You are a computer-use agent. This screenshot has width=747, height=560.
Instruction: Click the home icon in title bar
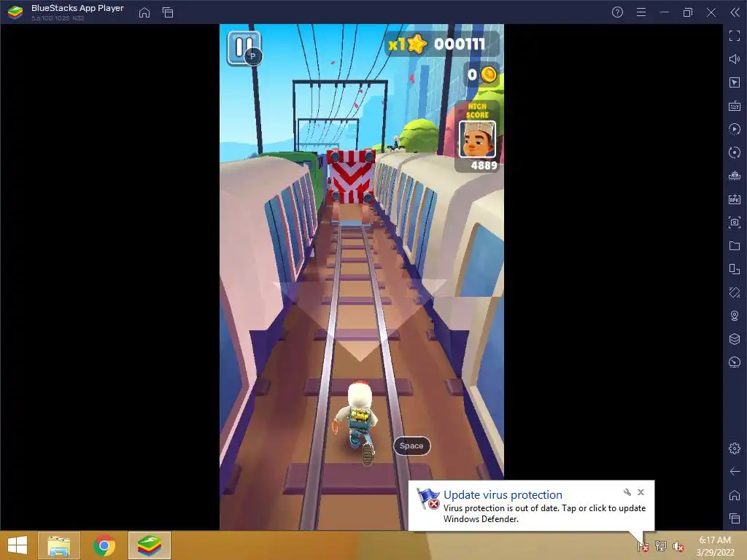pos(144,12)
